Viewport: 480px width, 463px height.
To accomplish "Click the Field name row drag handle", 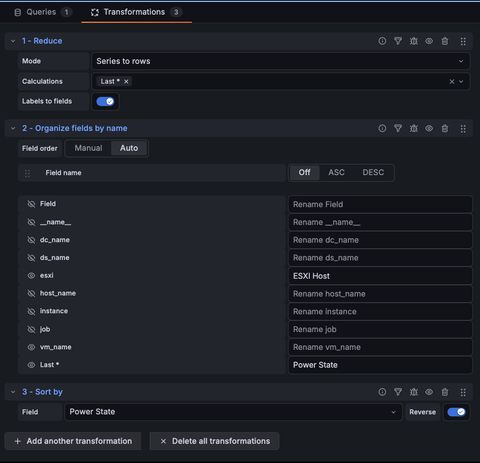I will pyautogui.click(x=27, y=173).
